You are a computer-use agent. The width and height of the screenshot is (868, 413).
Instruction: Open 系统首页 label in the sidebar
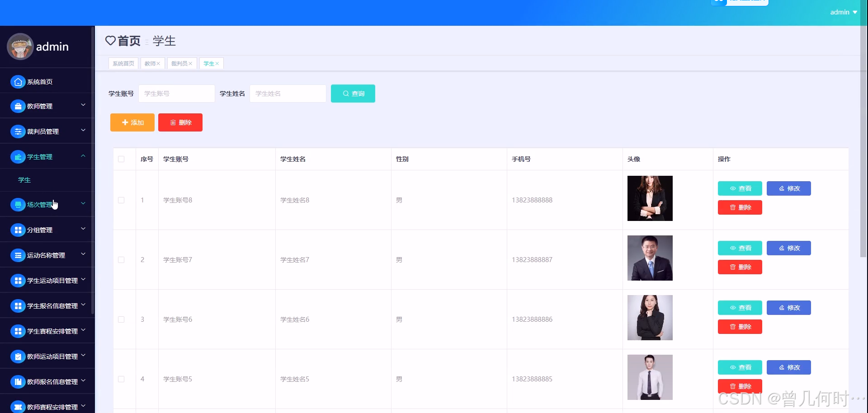[40, 82]
